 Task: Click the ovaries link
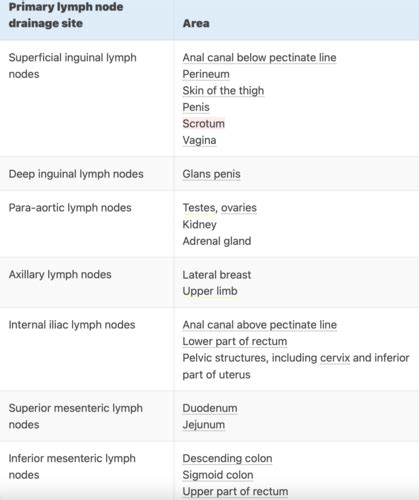(x=239, y=208)
